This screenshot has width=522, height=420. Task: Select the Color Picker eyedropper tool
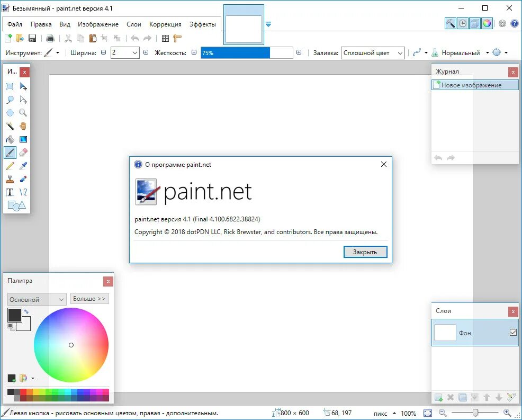coord(23,166)
